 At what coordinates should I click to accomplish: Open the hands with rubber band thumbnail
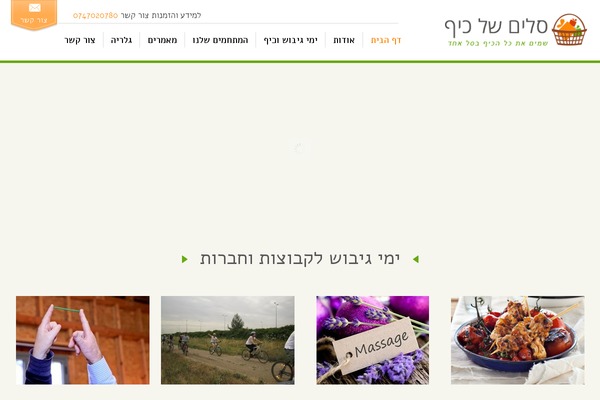[83, 340]
